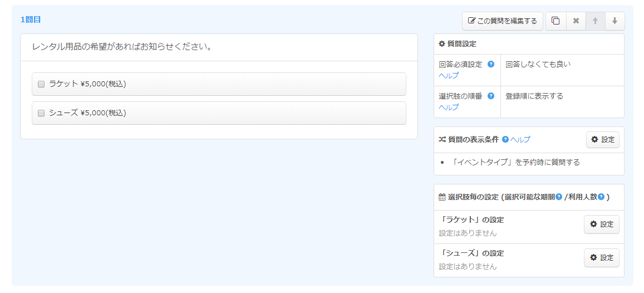Check the シューズ ¥5,000(税込) checkbox
Viewport: 644px width, 293px height.
(x=41, y=114)
